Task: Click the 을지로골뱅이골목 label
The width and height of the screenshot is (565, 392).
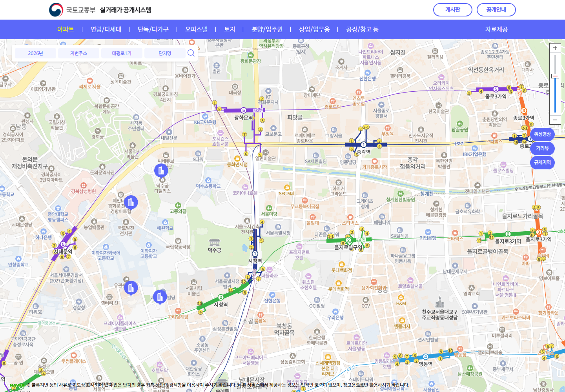Action: pos(487,252)
